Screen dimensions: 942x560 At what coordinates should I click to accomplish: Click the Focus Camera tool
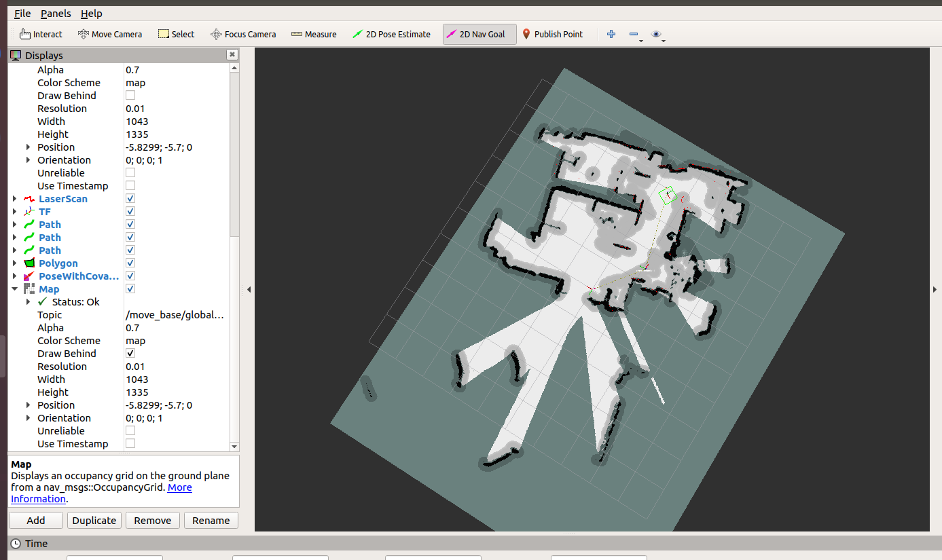[243, 34]
